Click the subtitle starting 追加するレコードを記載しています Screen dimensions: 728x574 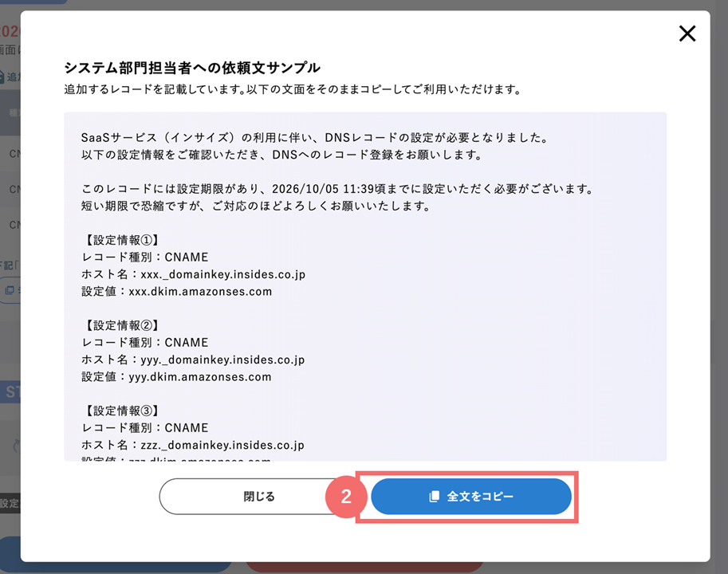pos(293,89)
